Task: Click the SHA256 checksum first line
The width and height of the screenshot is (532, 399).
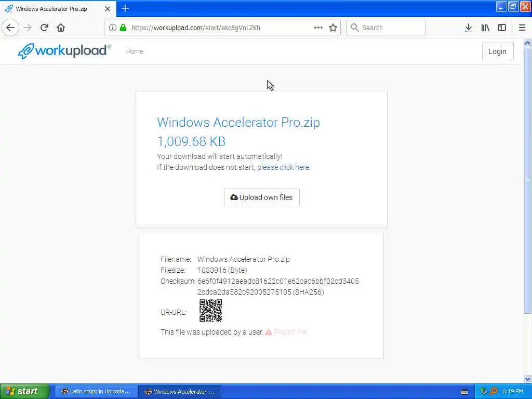Action: 278,281
